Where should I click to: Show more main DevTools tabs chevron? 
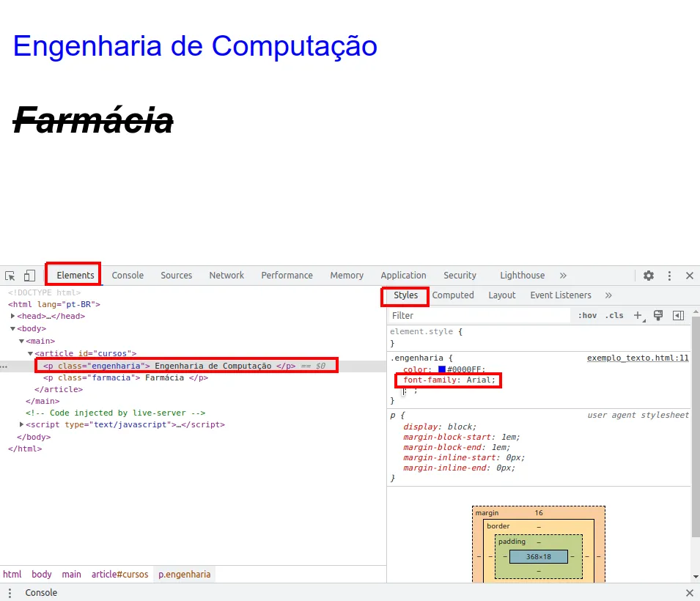[x=563, y=276]
